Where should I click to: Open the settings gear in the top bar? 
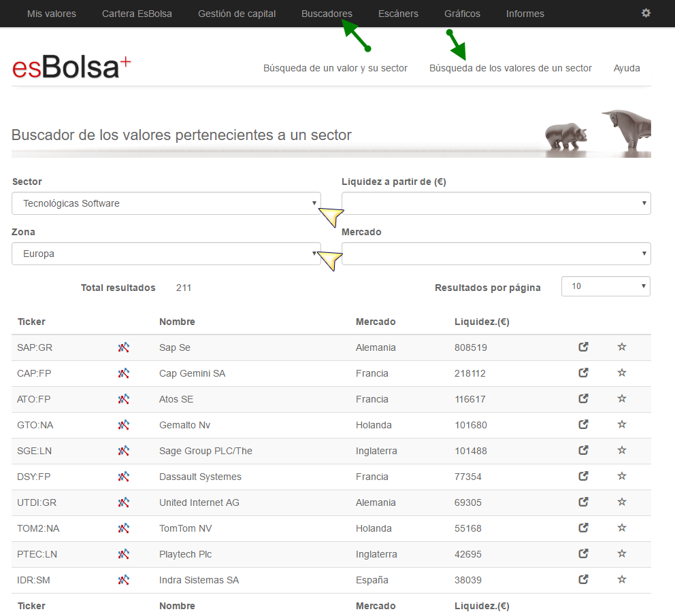coord(646,13)
